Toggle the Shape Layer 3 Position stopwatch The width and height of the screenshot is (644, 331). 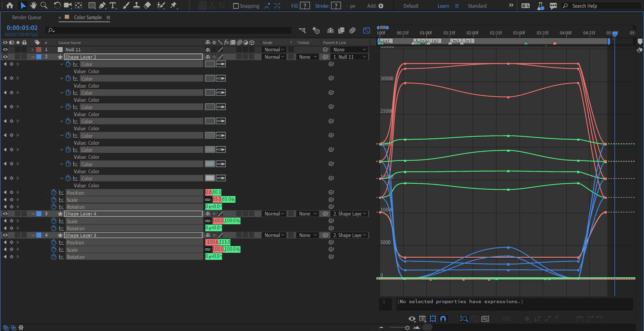click(x=54, y=242)
